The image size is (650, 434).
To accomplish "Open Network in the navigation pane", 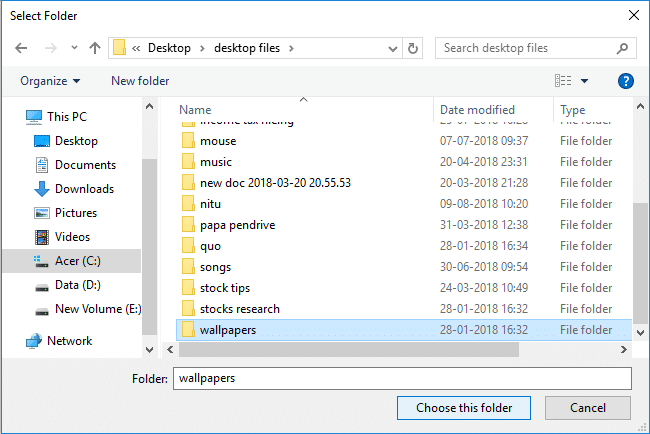I will point(69,341).
